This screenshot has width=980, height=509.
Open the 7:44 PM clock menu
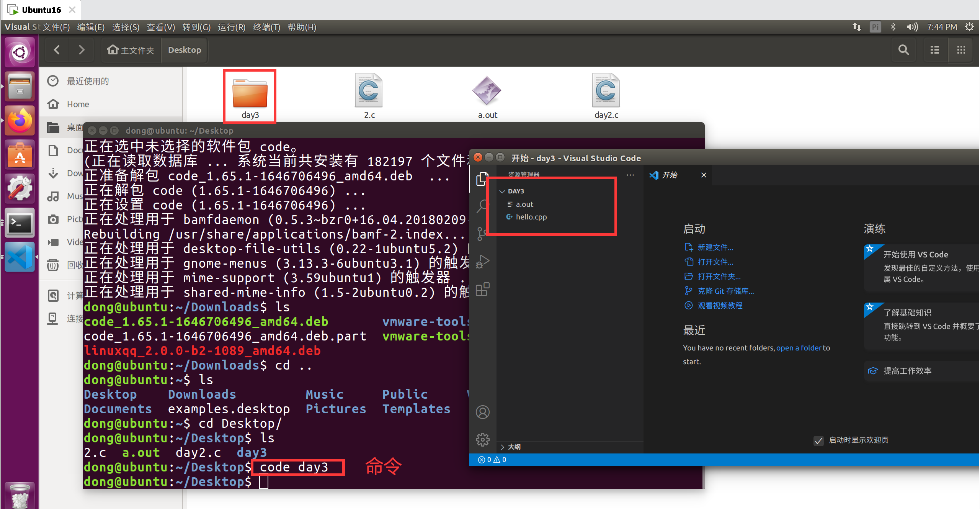point(942,27)
